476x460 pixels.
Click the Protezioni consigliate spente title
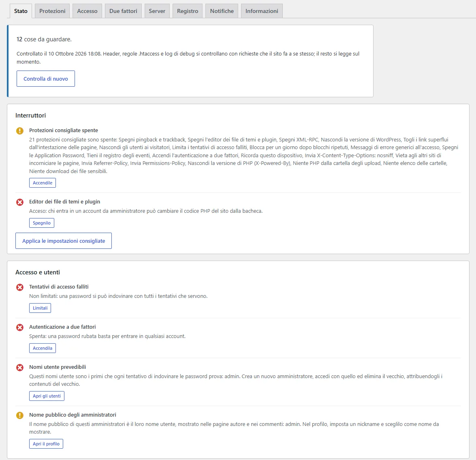(64, 130)
